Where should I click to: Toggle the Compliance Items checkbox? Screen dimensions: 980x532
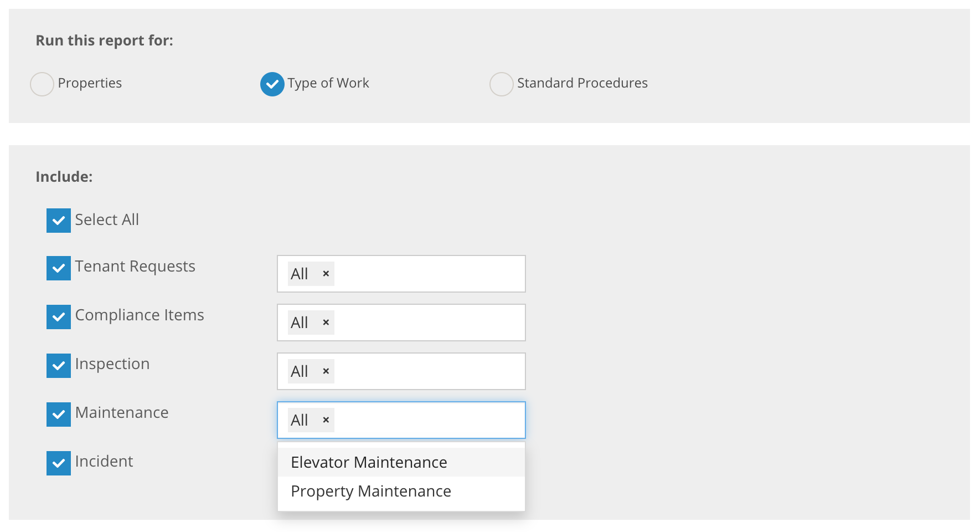[59, 317]
